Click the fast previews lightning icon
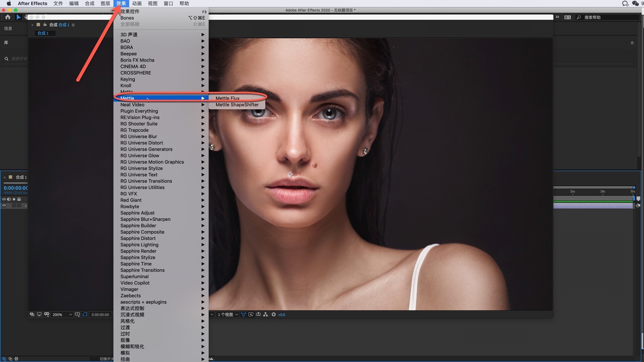 pos(251,314)
